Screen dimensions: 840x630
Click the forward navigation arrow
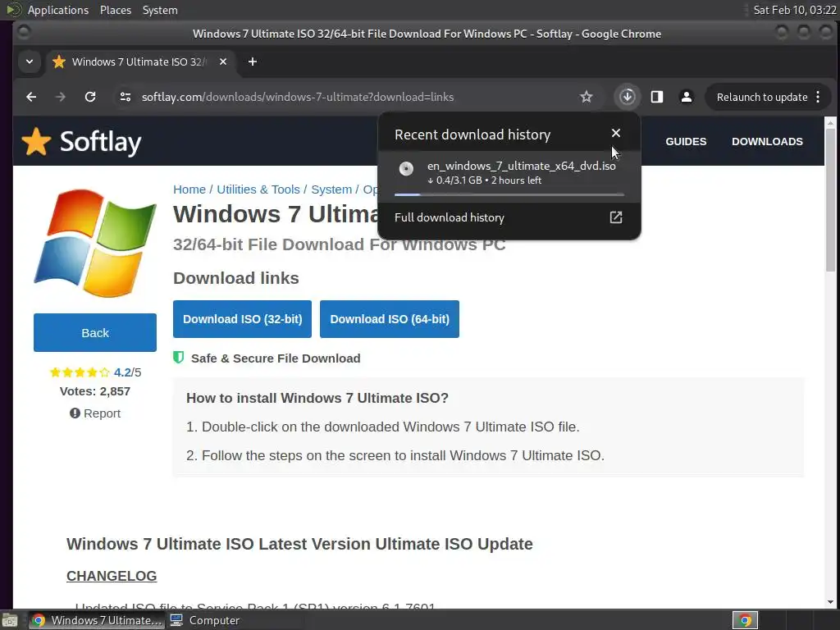pyautogui.click(x=61, y=97)
